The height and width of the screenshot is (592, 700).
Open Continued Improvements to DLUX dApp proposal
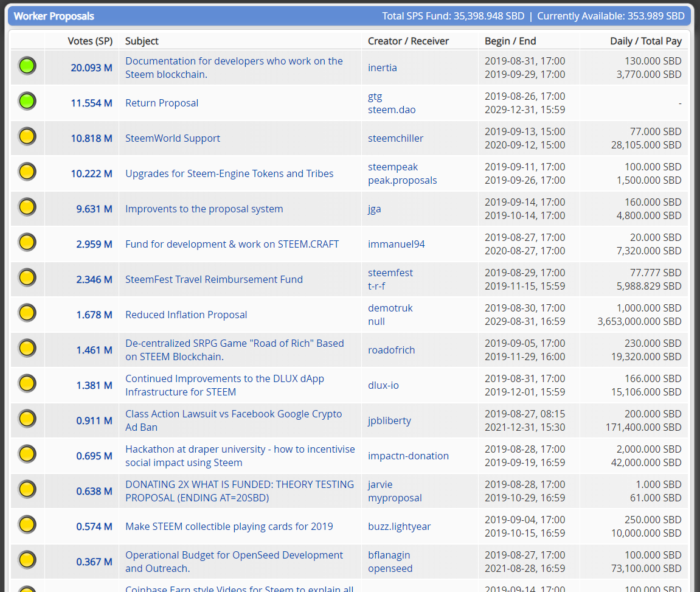[224, 385]
